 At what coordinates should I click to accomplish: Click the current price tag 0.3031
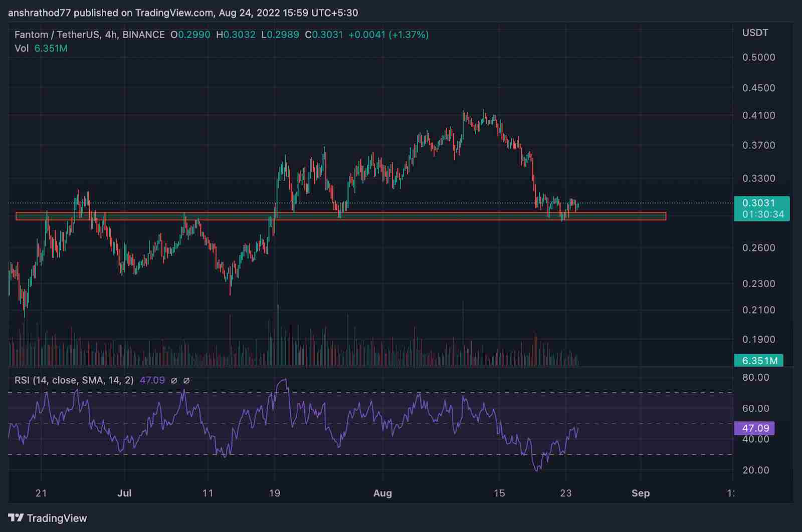[761, 208]
